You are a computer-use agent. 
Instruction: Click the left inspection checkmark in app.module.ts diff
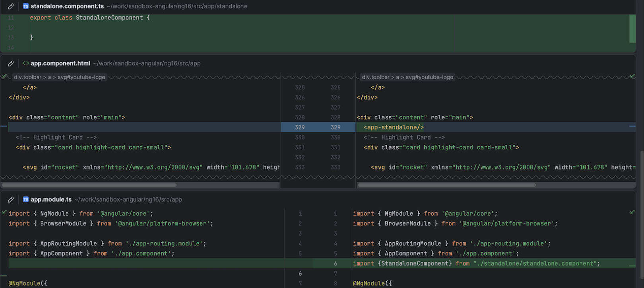(x=4, y=212)
